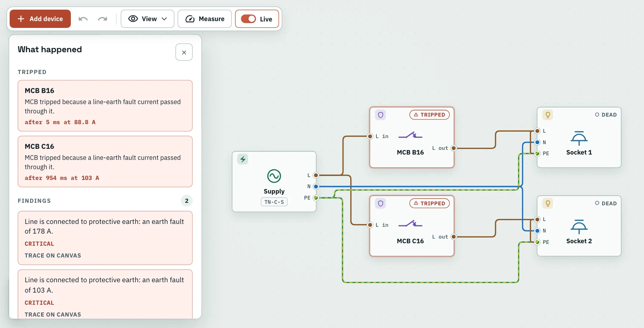Click the MCB B16 shield icon
644x328 pixels.
tap(381, 115)
